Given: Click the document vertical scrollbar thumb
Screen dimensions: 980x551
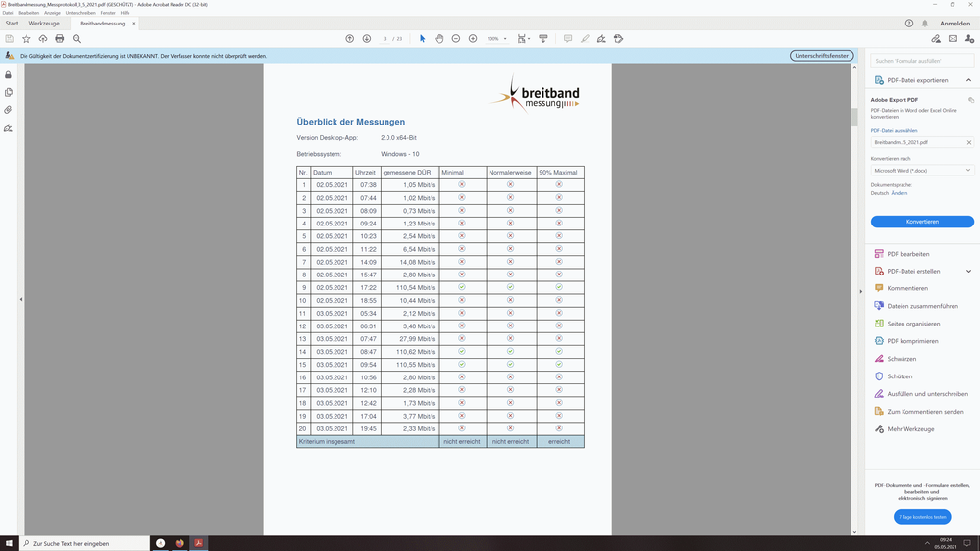Looking at the screenshot, I should click(x=854, y=117).
